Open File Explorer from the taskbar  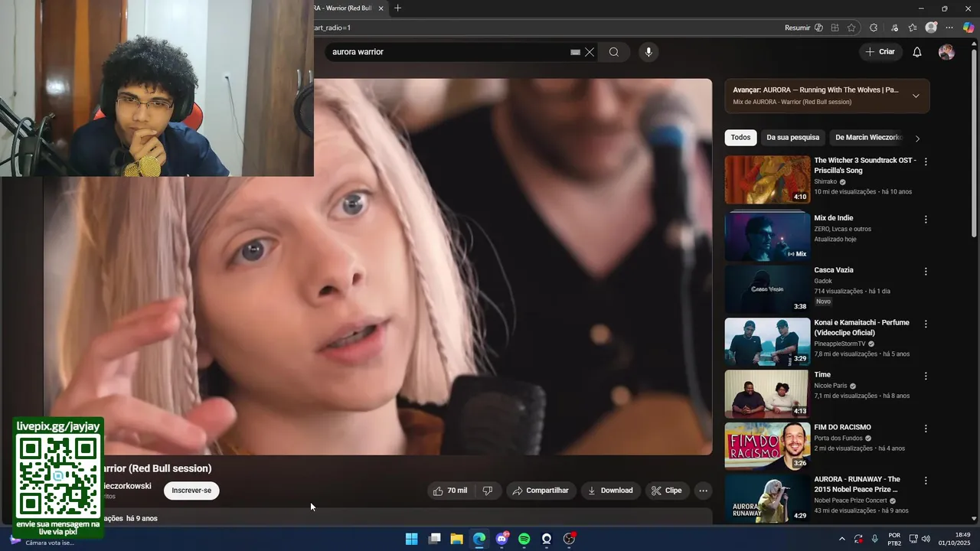coord(456,539)
